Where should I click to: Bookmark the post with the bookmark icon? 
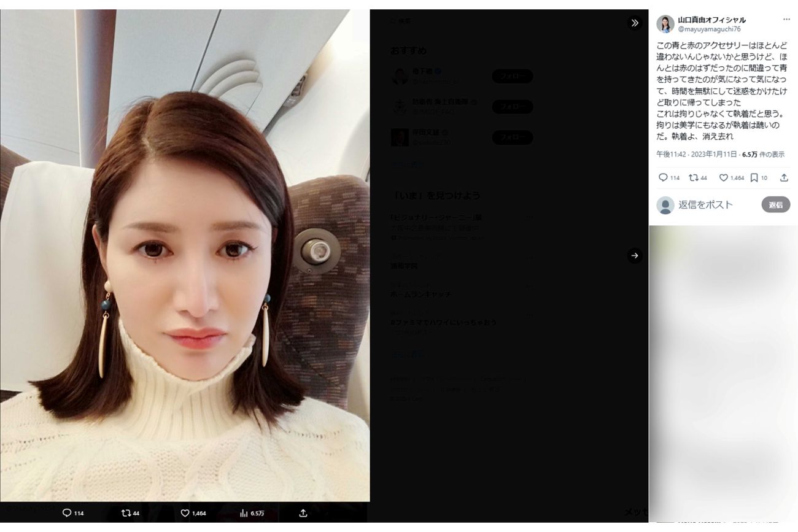pos(754,178)
